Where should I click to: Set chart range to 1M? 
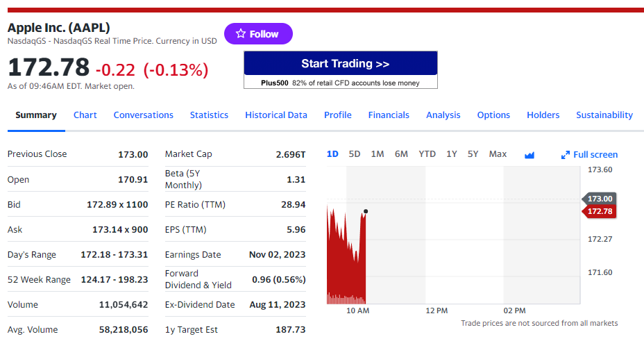tap(378, 154)
